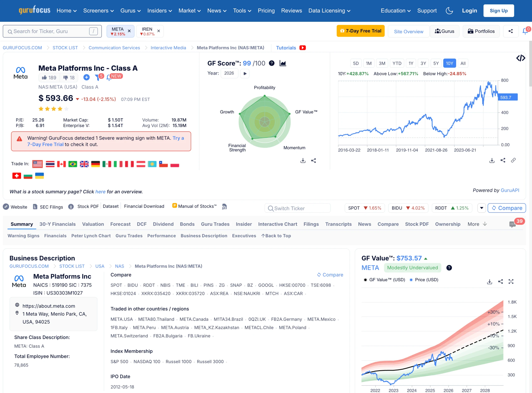Open the notifications bell icon
The image size is (532, 393).
(525, 31)
